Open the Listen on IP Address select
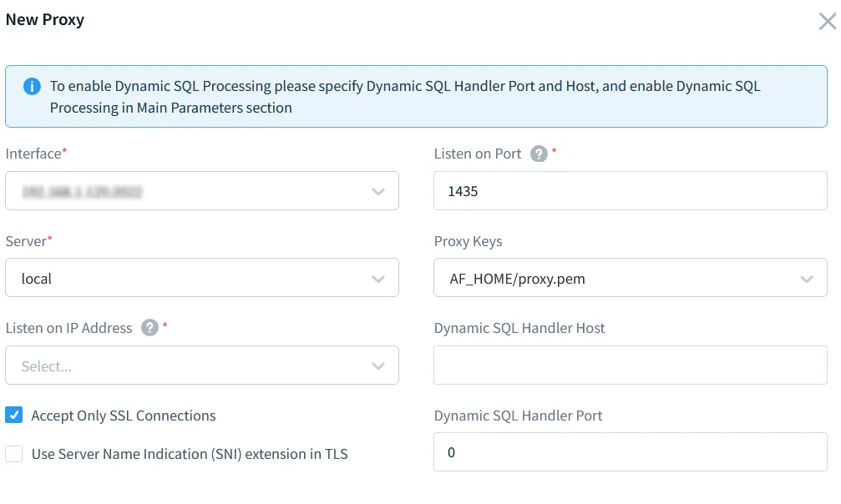This screenshot has height=504, width=841. (202, 365)
